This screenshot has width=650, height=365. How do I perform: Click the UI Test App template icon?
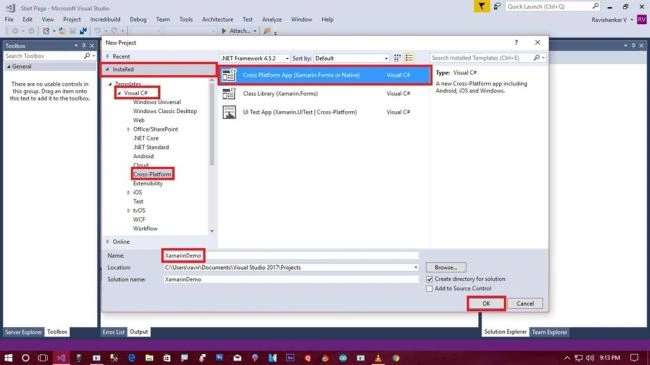click(229, 112)
